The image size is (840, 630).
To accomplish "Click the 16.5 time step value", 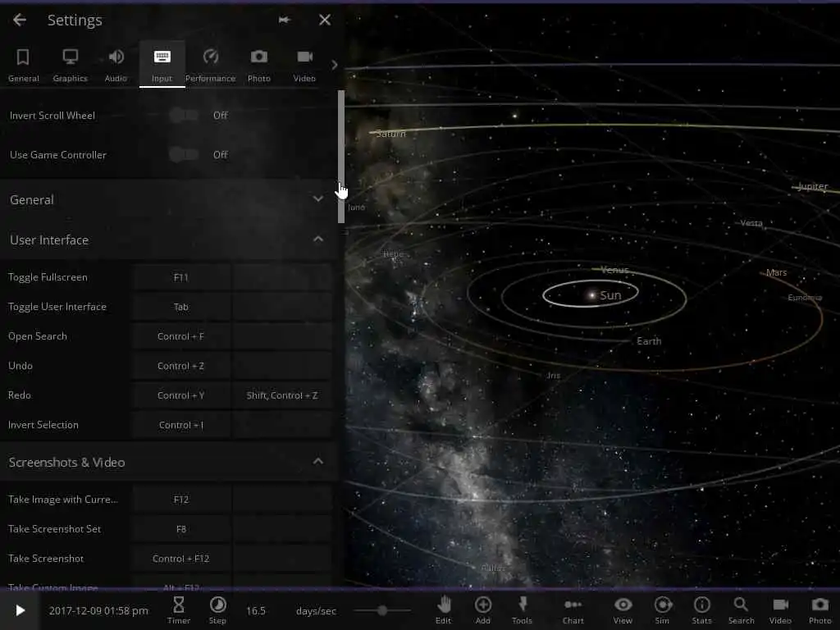I will click(x=256, y=610).
